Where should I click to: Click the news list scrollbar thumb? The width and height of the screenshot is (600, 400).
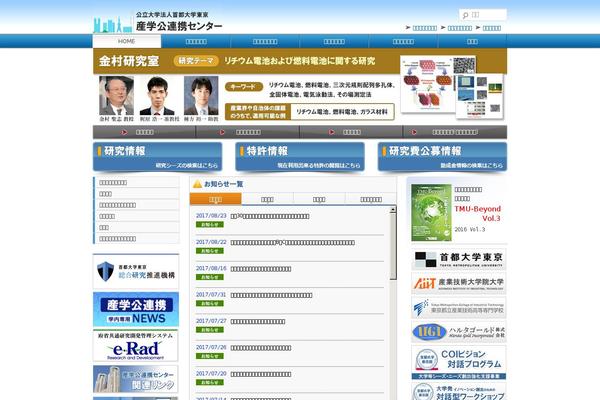click(393, 247)
